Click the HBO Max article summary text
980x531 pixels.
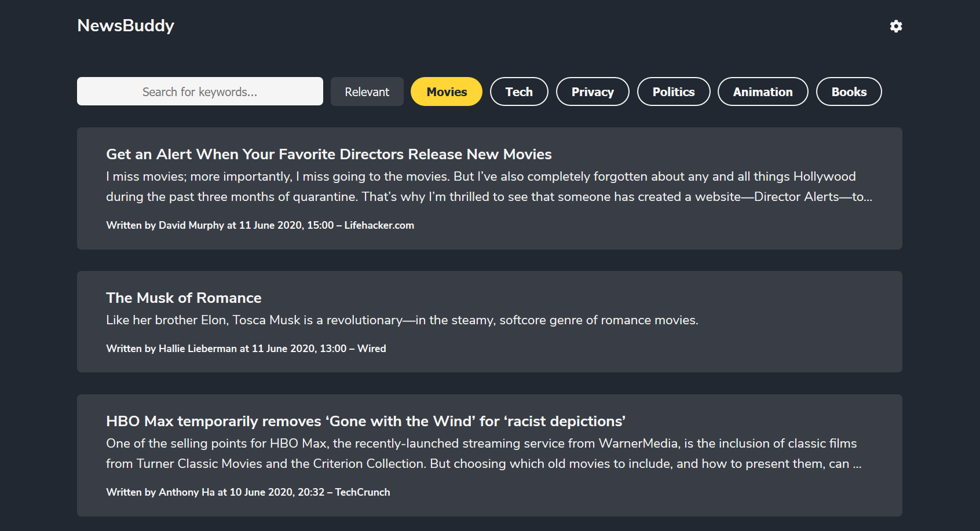tap(483, 453)
